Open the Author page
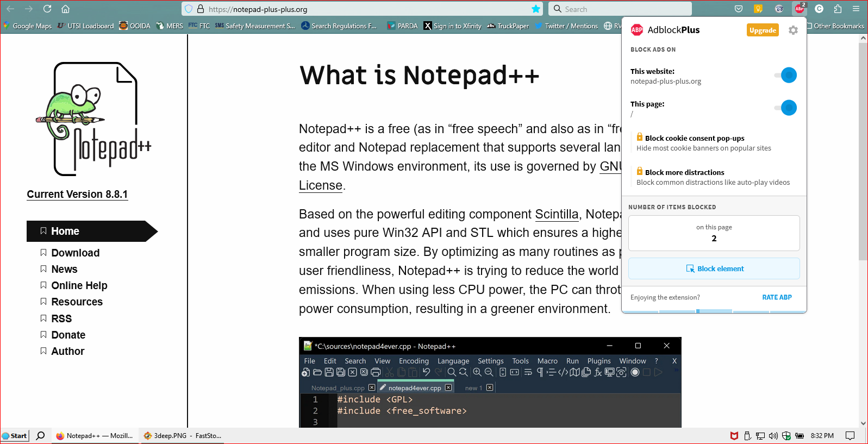This screenshot has width=868, height=444. click(x=67, y=351)
